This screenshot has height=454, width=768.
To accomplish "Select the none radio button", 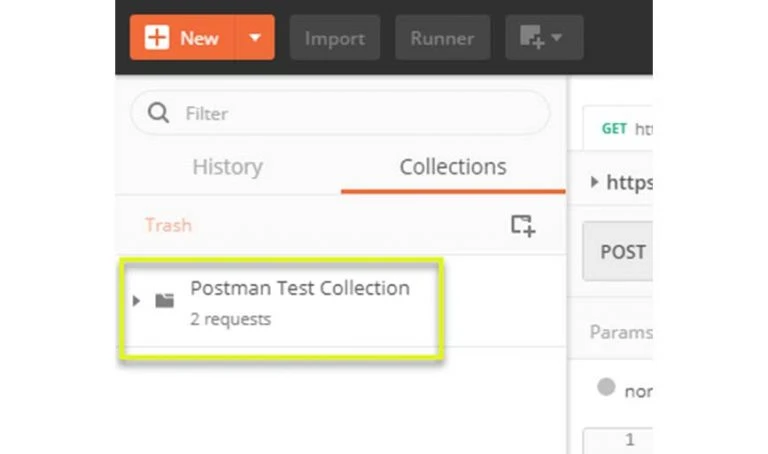I will coord(606,387).
